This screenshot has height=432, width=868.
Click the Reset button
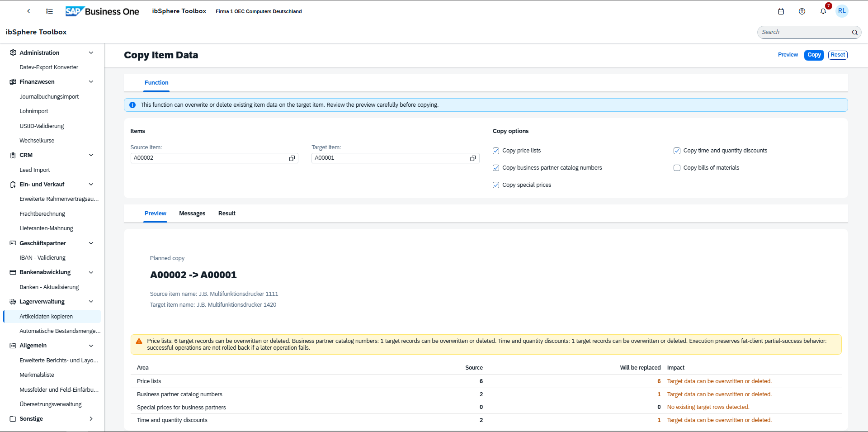coord(838,55)
